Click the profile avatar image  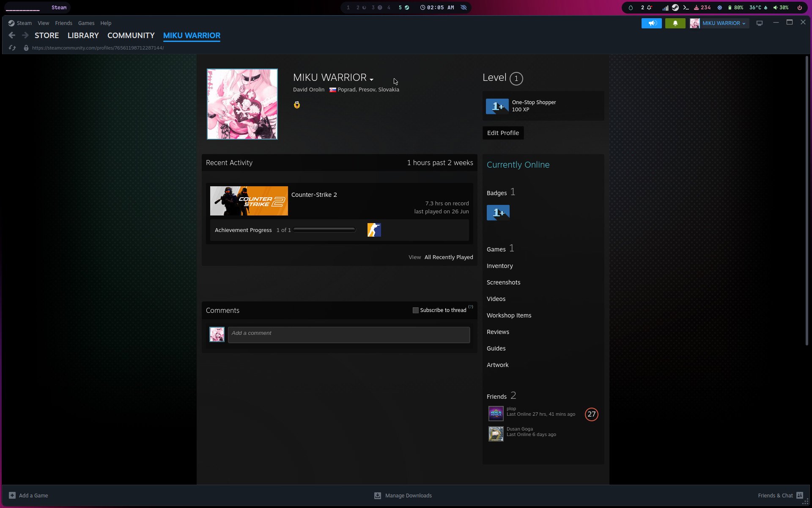[x=242, y=104]
